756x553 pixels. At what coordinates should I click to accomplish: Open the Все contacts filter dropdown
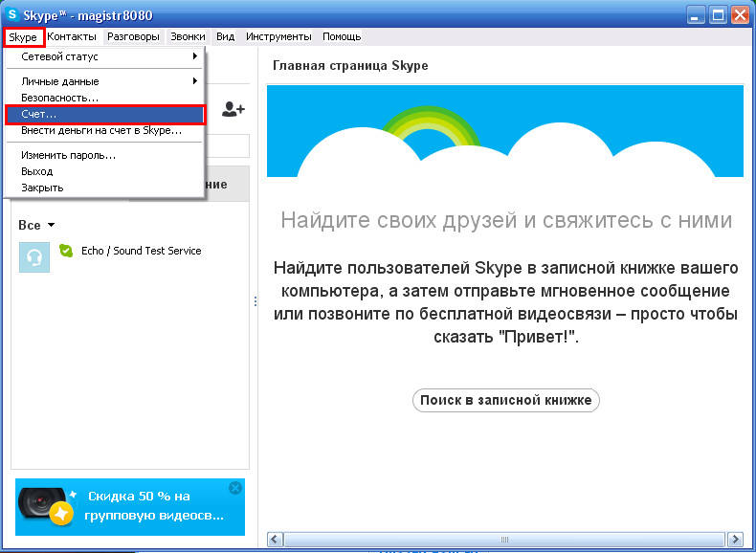[x=36, y=225]
